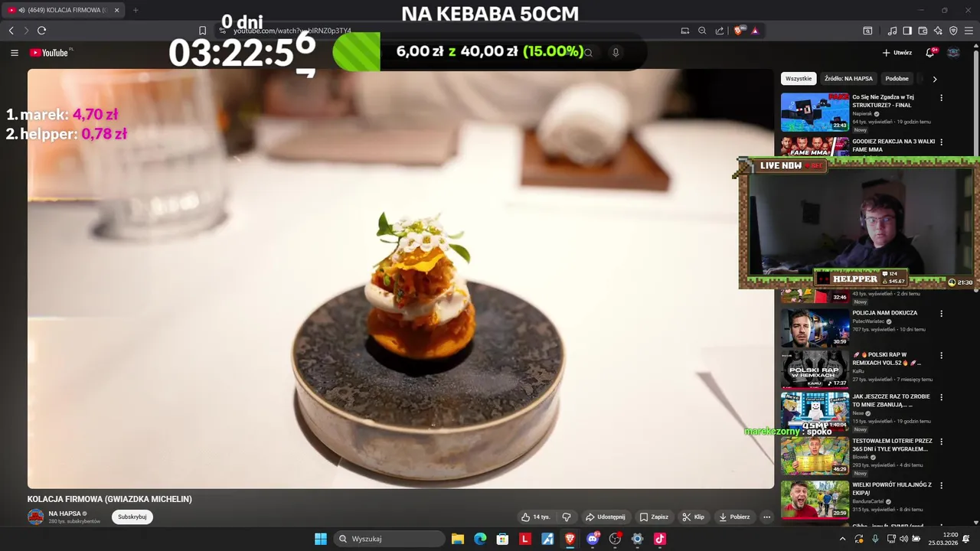Open Microsoft Edge from taskbar
Viewport: 980px width, 551px height.
point(480,539)
